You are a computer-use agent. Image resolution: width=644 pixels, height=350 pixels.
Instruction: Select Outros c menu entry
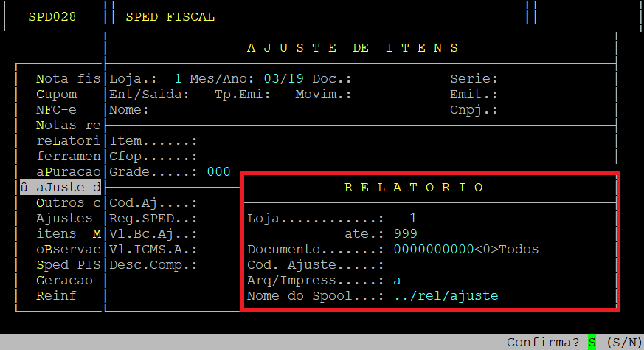[67, 202]
